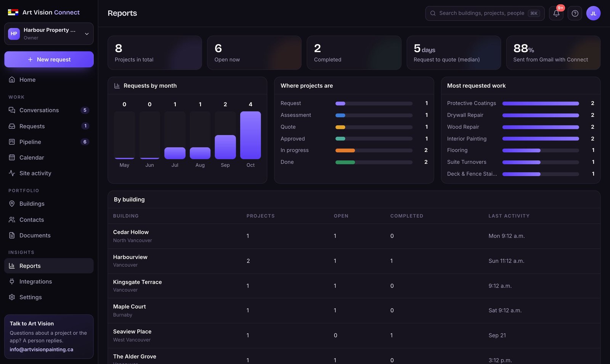Click the Site activity pulse icon
This screenshot has height=364, width=610.
(12, 173)
